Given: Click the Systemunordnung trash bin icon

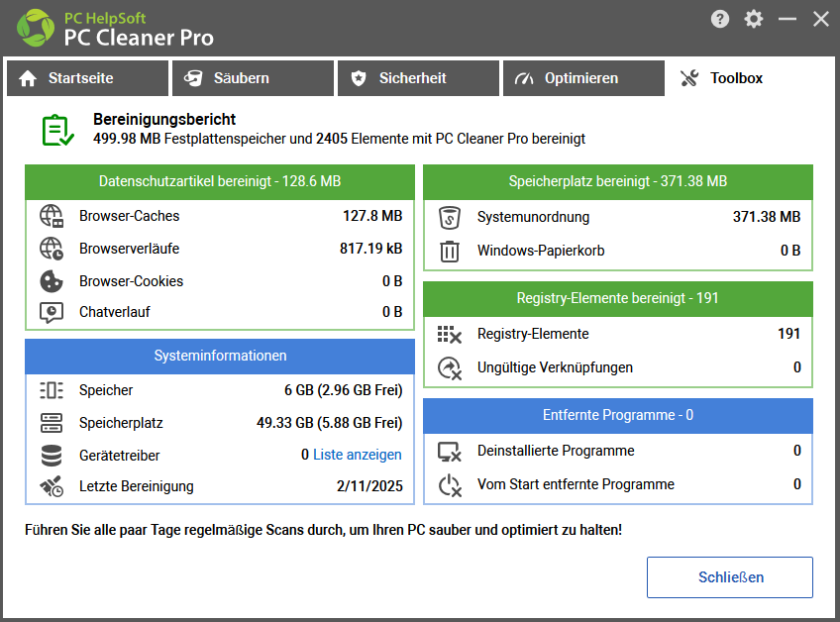Looking at the screenshot, I should tap(450, 218).
